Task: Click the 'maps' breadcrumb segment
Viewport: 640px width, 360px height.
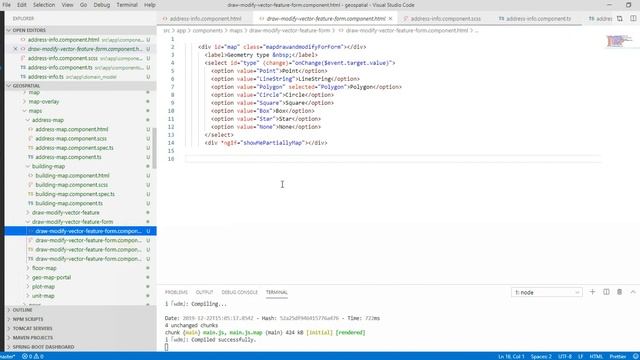Action: pyautogui.click(x=236, y=31)
